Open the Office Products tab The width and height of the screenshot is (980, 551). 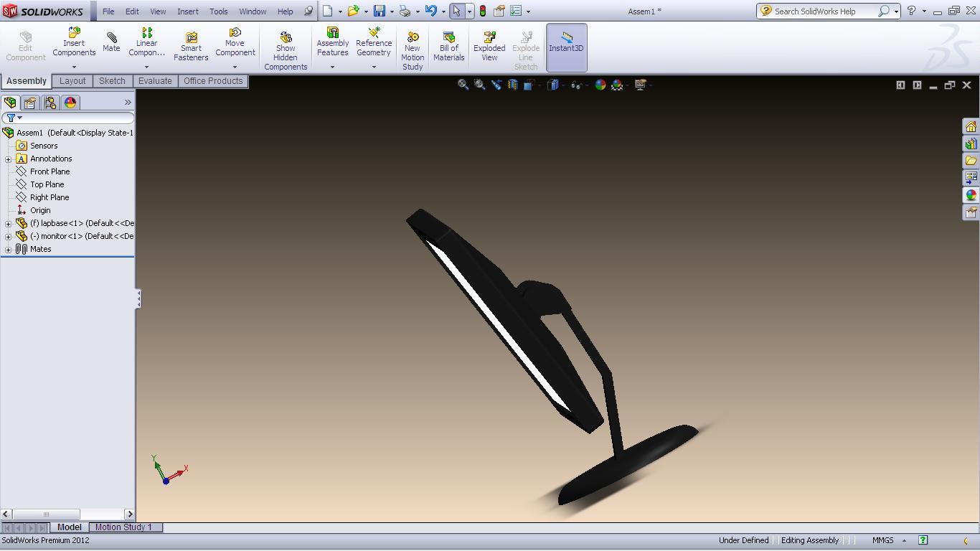coord(213,81)
